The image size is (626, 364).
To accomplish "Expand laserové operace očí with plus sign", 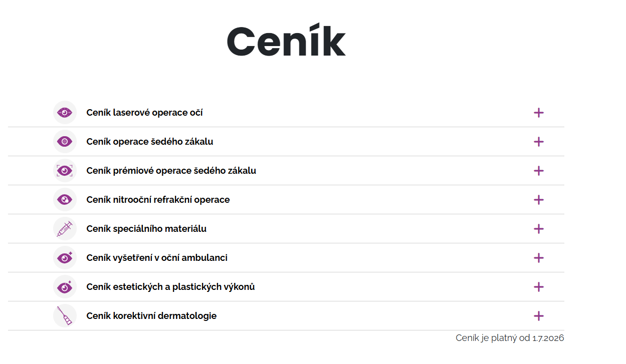I will (539, 113).
